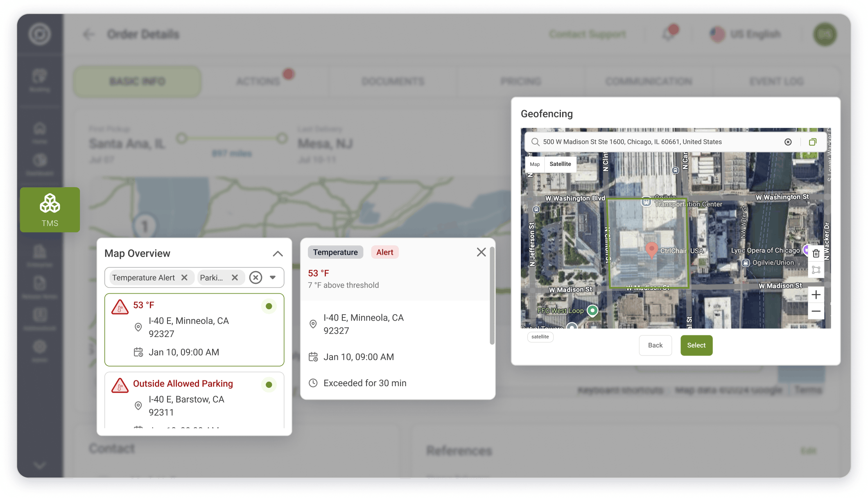Open the BASIC INFO tab
This screenshot has height=498, width=868.
[137, 81]
